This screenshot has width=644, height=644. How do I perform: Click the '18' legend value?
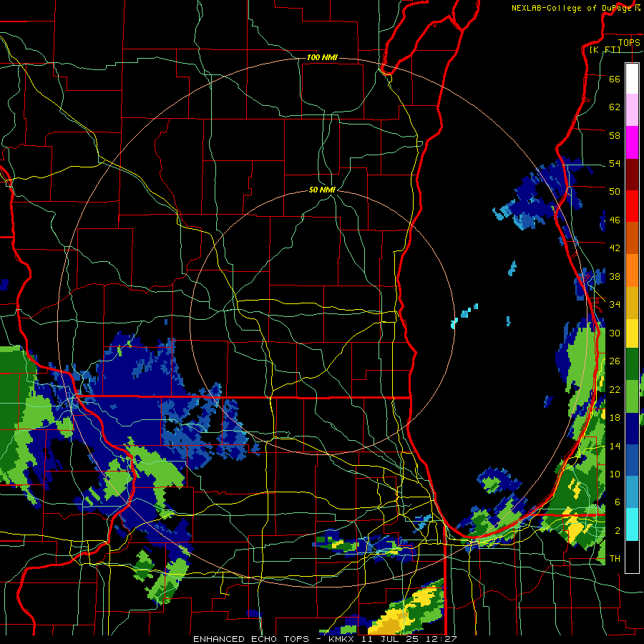click(x=615, y=418)
